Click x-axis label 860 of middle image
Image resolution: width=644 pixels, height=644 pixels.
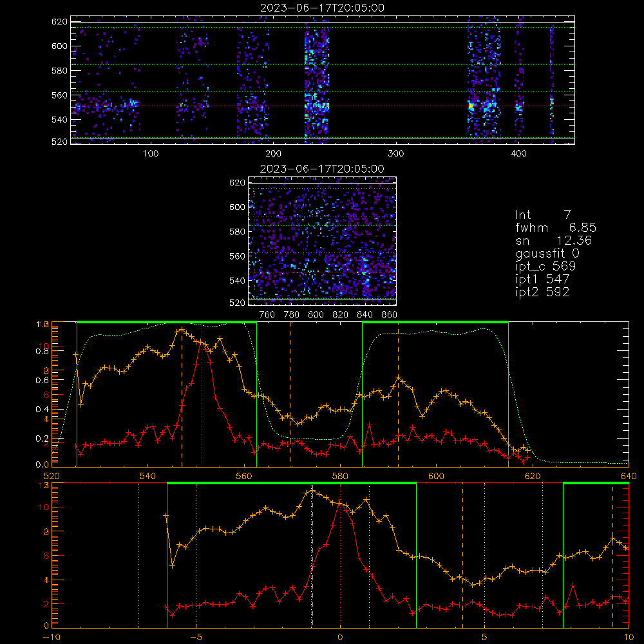(390, 315)
